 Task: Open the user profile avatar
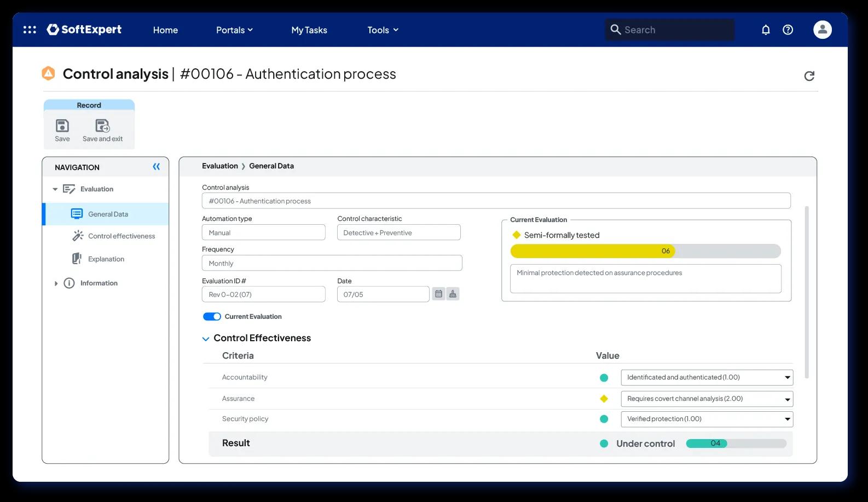[822, 30]
